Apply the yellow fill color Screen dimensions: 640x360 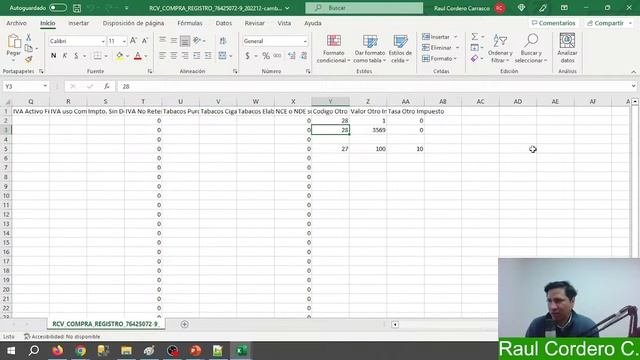click(x=120, y=56)
